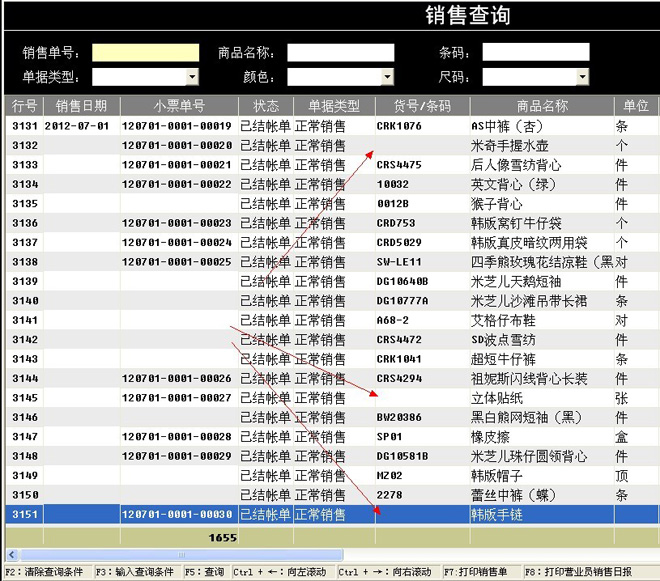Click F7 打印销售单 shortcut
Screen dimensions: 660x581
tap(476, 572)
